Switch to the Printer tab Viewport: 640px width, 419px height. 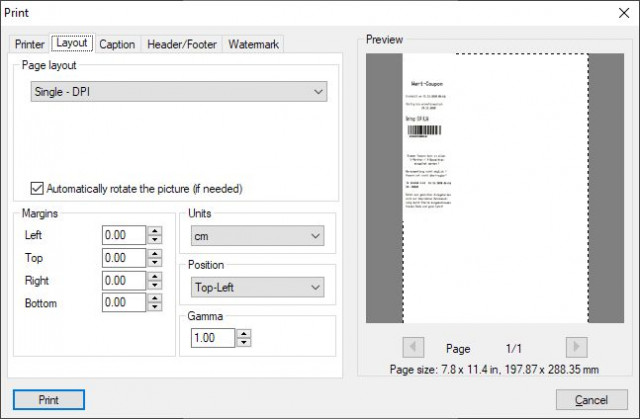(29, 44)
